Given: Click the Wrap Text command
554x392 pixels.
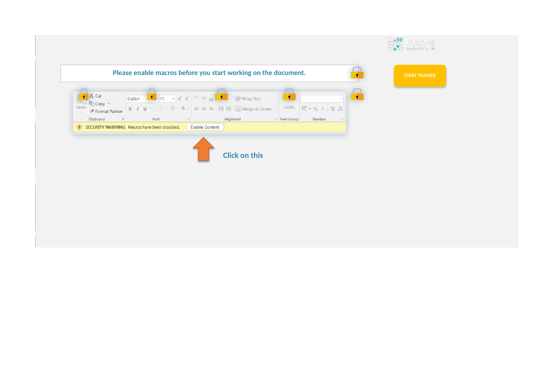Looking at the screenshot, I should [248, 99].
